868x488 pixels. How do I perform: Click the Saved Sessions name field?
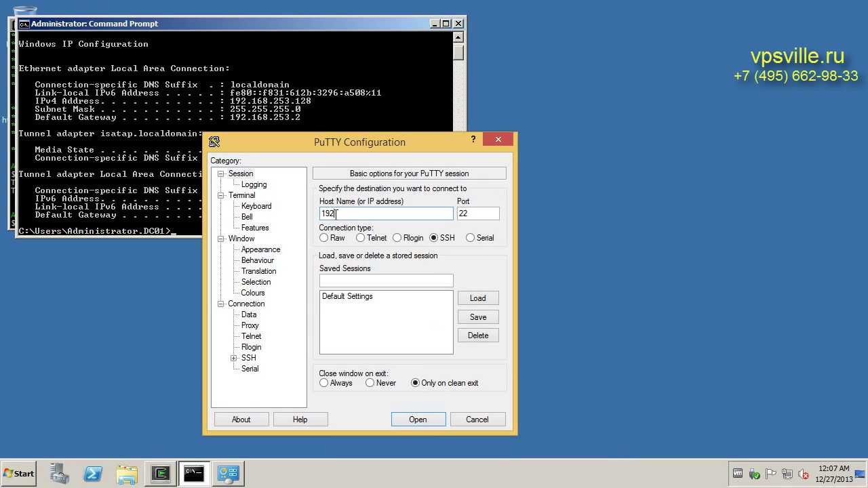(387, 281)
